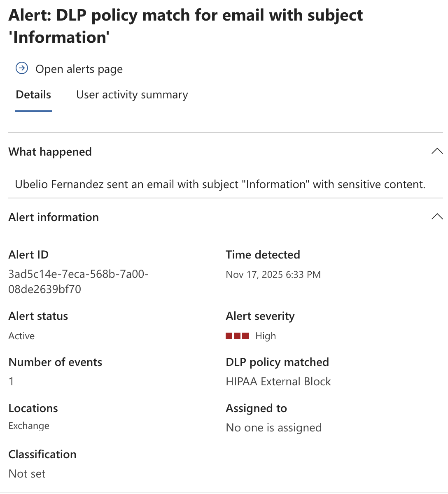Screen dimensions: 448x494
Task: Click the HIPAA External Block policy name
Action: pos(278,382)
